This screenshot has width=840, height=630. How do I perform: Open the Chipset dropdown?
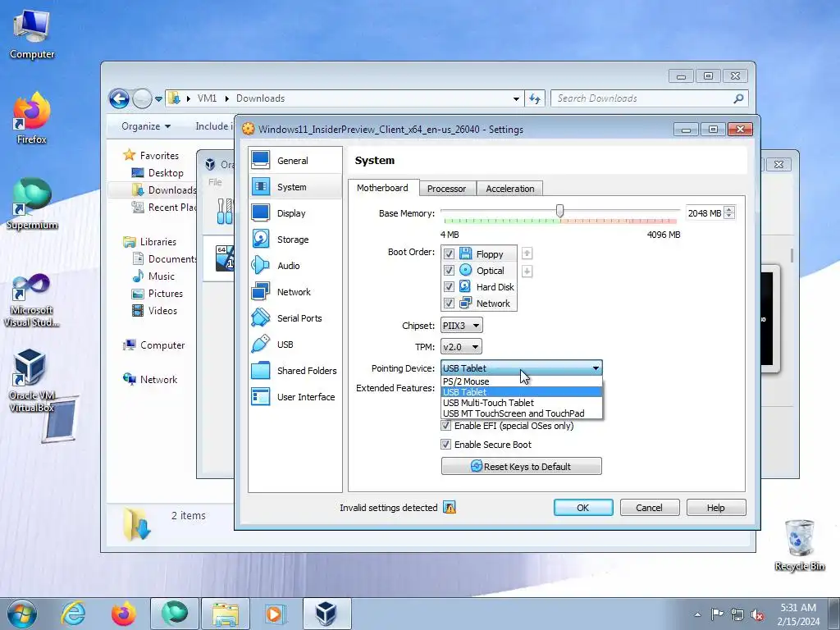461,325
